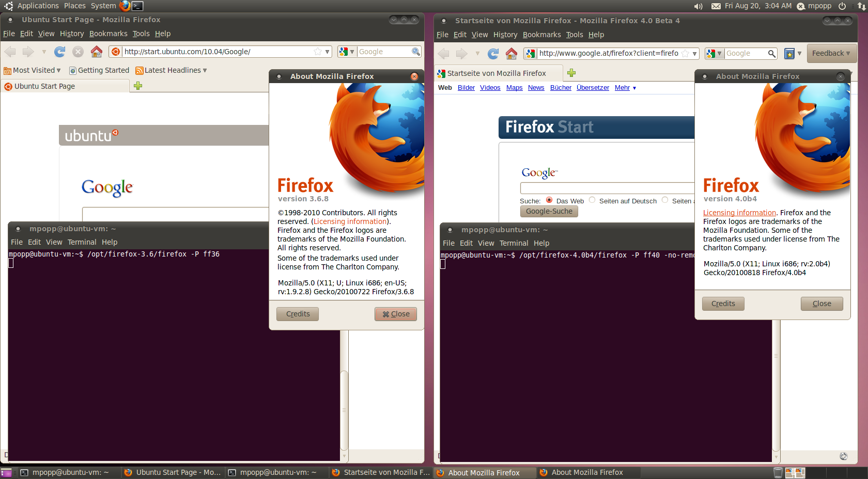This screenshot has height=479, width=868.
Task: Click Forward arrow in Firefox 4.0 toolbar
Action: 462,53
